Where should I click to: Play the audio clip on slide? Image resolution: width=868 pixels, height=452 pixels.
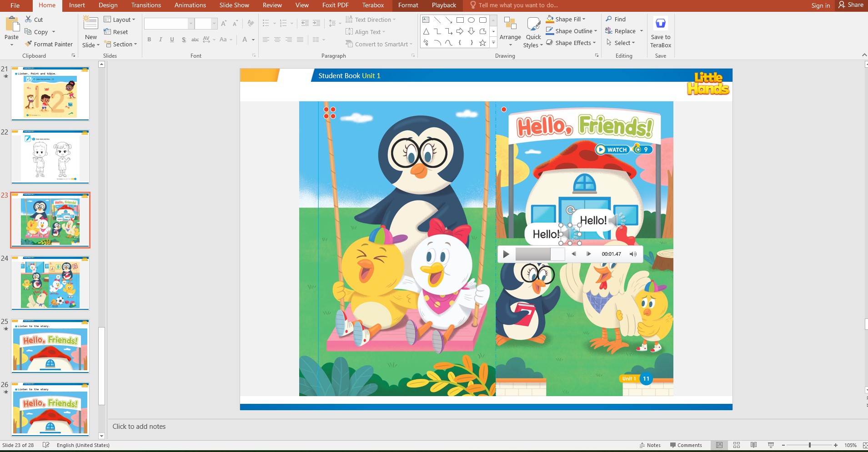click(506, 254)
